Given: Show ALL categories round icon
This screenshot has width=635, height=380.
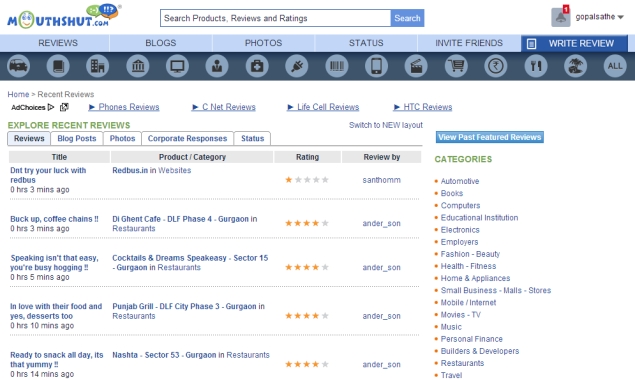Looking at the screenshot, I should (x=615, y=66).
